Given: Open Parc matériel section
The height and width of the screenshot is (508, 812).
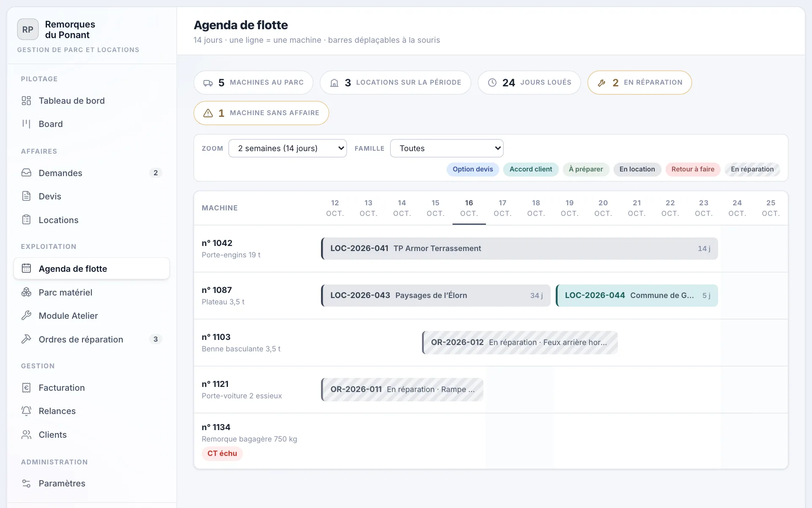Looking at the screenshot, I should (x=92, y=292).
